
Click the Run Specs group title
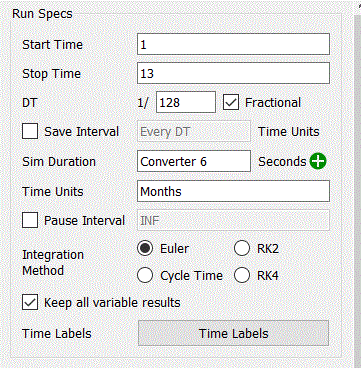point(42,14)
